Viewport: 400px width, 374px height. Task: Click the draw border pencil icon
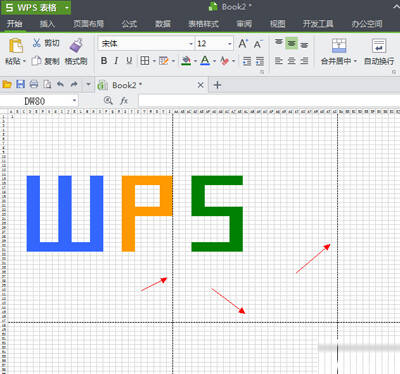[x=163, y=61]
